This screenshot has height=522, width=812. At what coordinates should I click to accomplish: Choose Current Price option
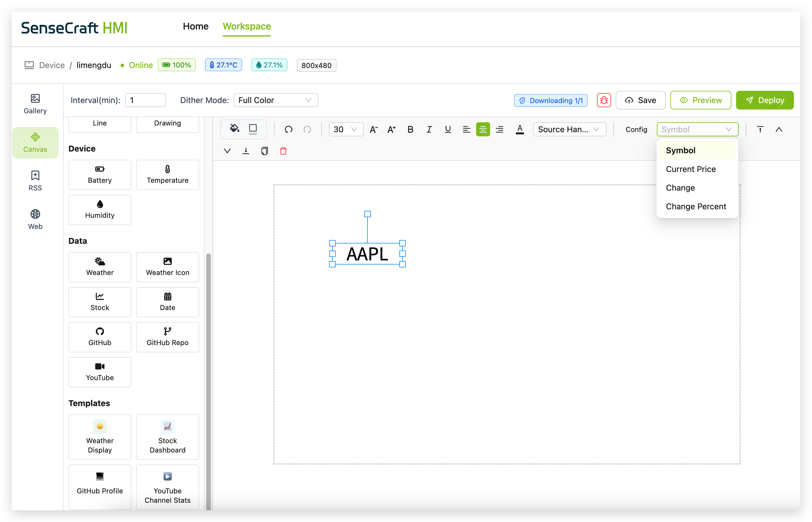click(697, 169)
